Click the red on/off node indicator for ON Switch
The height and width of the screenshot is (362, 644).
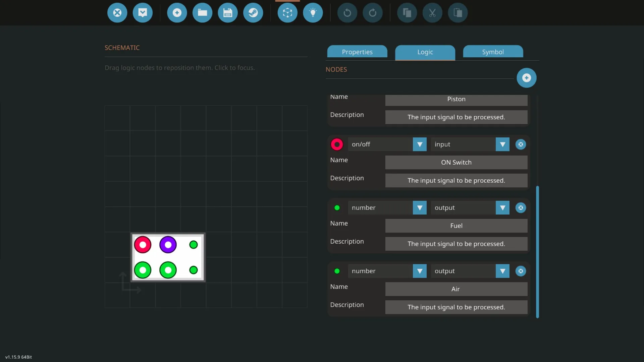click(337, 144)
